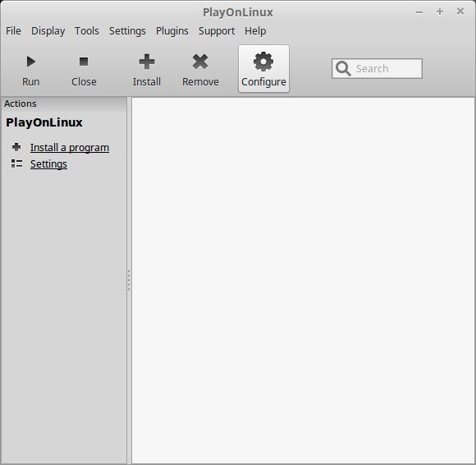This screenshot has height=465, width=476.
Task: Focus the Search input field
Action: point(377,69)
